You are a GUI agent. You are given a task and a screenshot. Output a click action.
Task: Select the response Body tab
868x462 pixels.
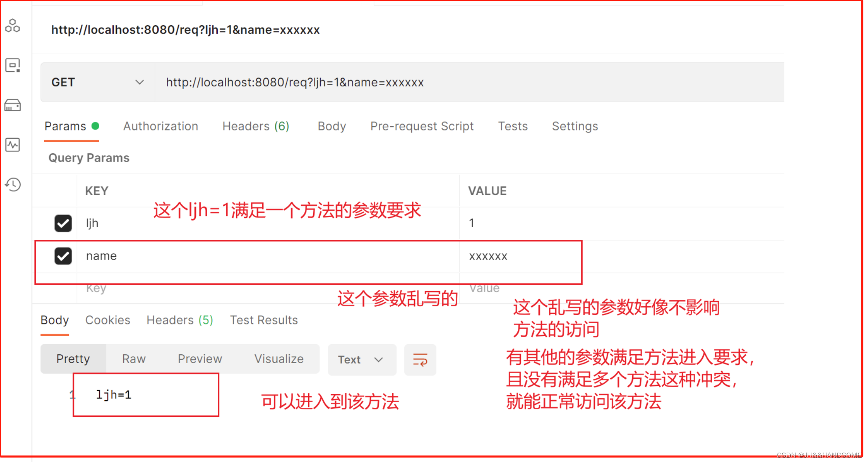(x=55, y=320)
